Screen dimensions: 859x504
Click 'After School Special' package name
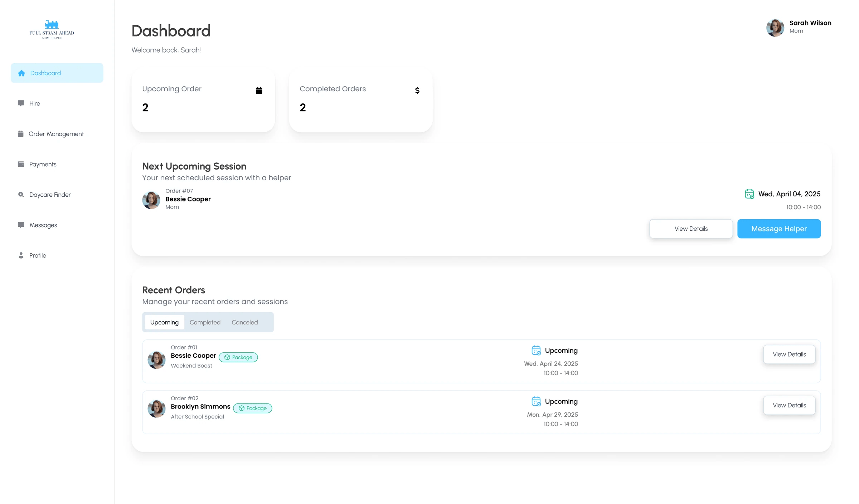coord(197,417)
